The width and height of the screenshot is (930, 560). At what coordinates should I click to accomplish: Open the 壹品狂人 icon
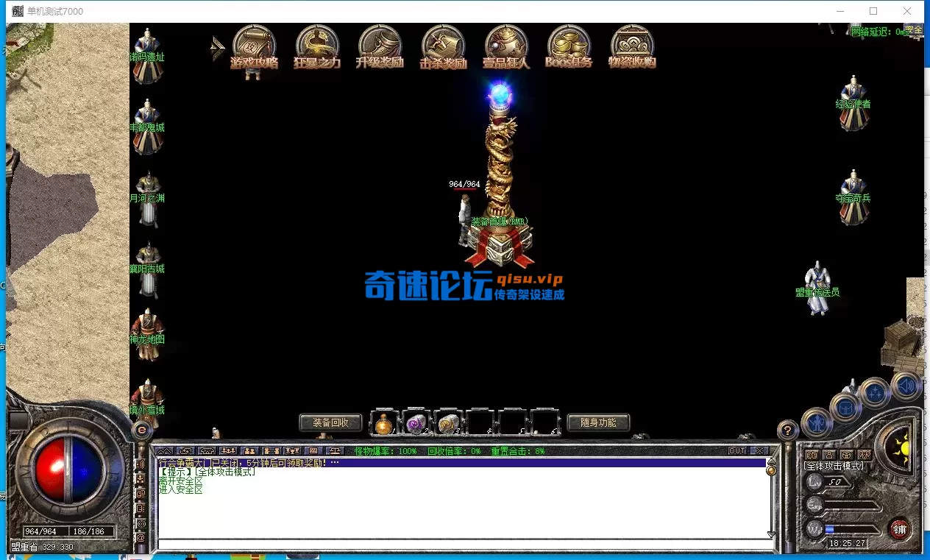[x=506, y=44]
